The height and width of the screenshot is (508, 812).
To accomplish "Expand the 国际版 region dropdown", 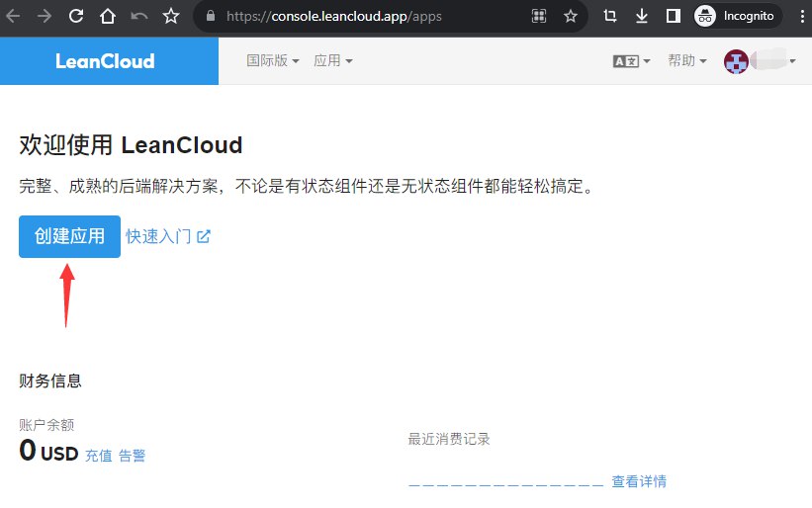I will (272, 61).
